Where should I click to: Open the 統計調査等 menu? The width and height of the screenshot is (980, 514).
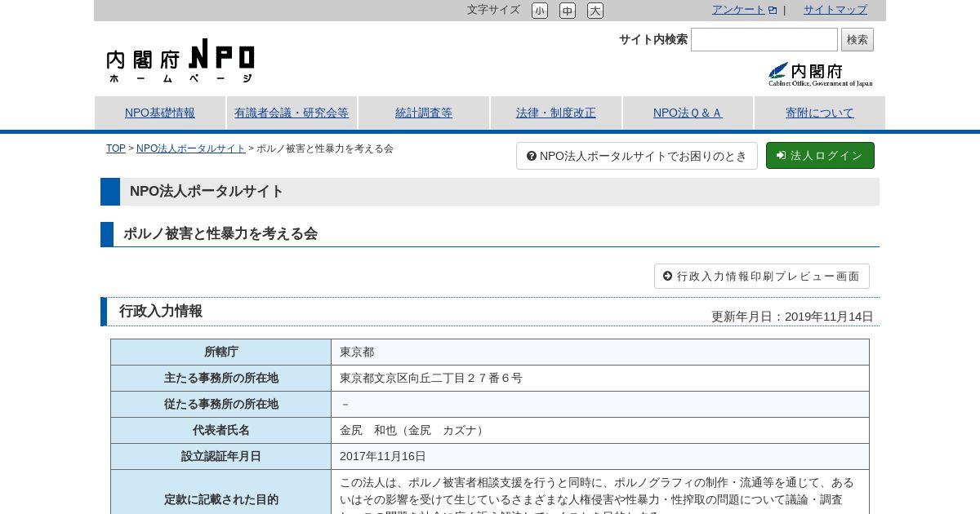[x=424, y=113]
